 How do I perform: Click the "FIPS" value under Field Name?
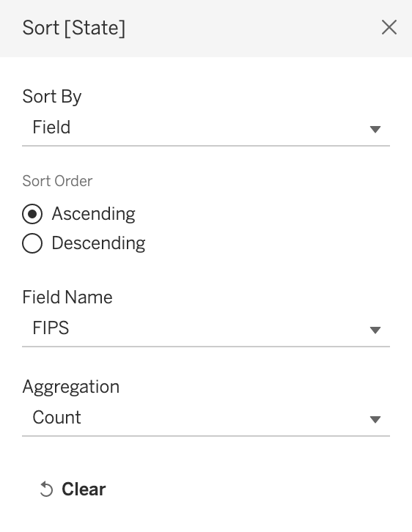pyautogui.click(x=51, y=328)
